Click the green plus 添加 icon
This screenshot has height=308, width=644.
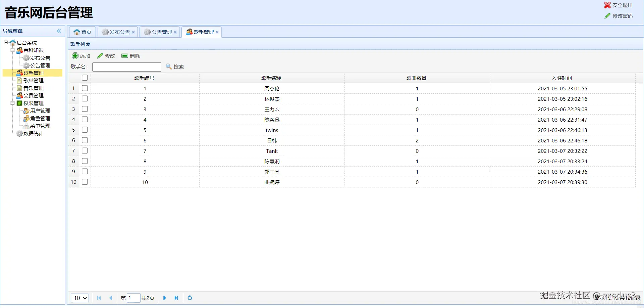75,56
